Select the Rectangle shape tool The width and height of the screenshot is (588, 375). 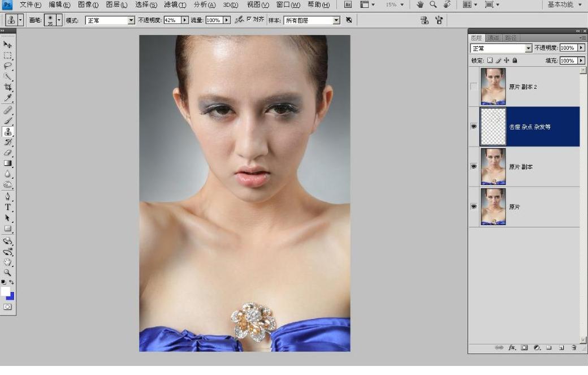pos(7,229)
